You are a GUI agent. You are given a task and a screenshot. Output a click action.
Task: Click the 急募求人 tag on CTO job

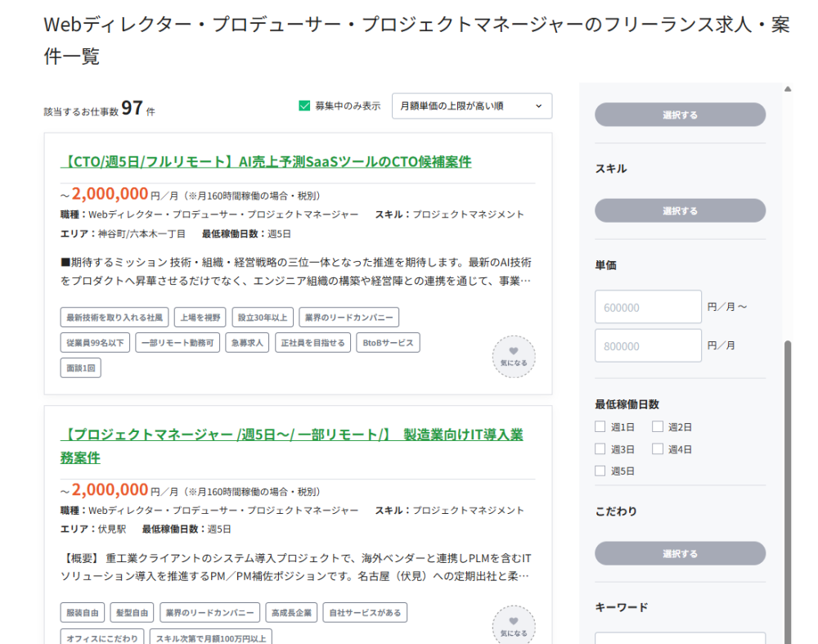point(246,342)
